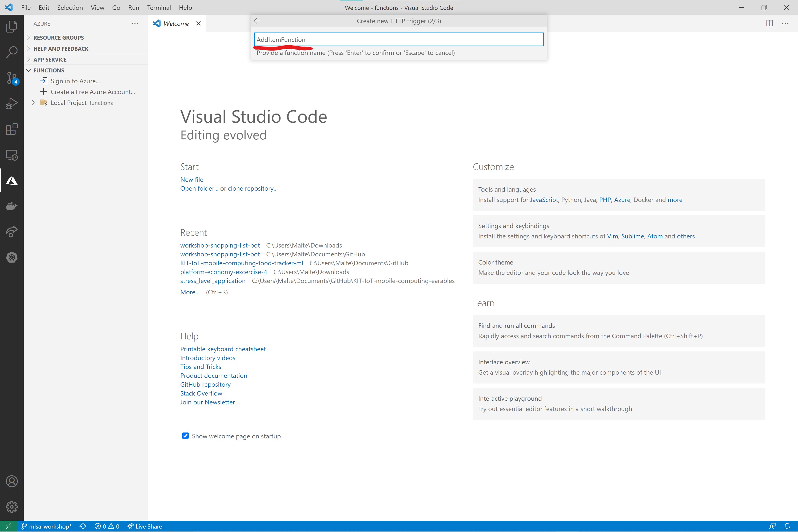Click Sign in to Azure

[75, 81]
